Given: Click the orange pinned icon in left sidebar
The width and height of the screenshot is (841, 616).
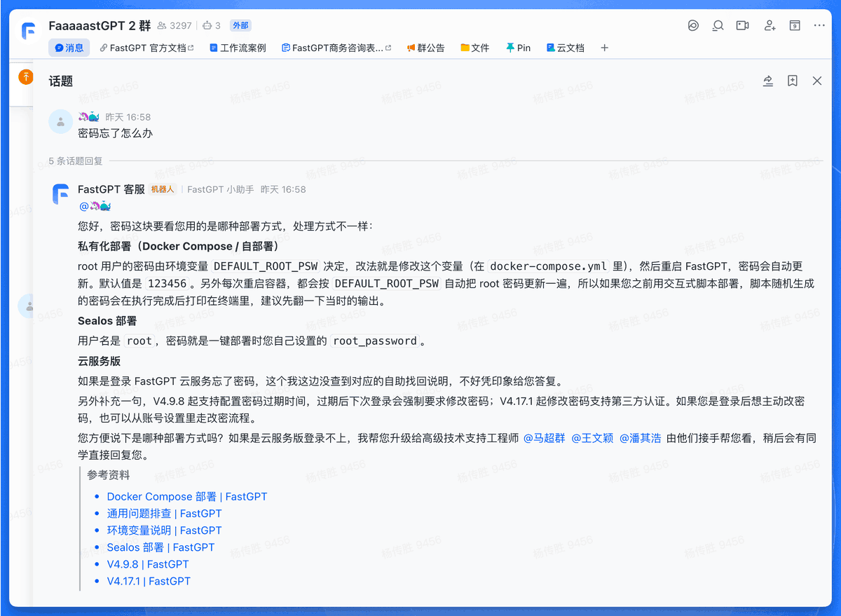Looking at the screenshot, I should 26,77.
